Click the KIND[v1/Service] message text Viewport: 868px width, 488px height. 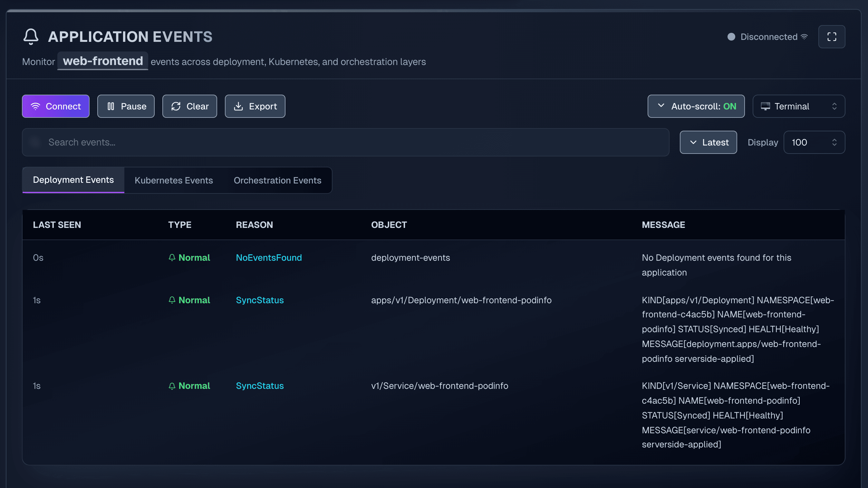click(x=736, y=415)
